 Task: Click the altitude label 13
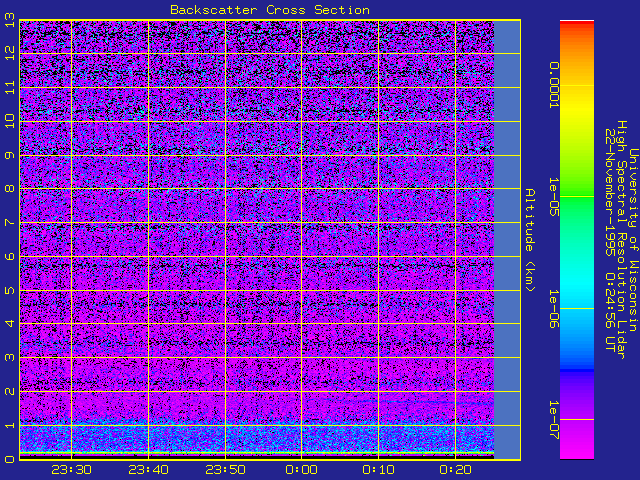point(10,20)
